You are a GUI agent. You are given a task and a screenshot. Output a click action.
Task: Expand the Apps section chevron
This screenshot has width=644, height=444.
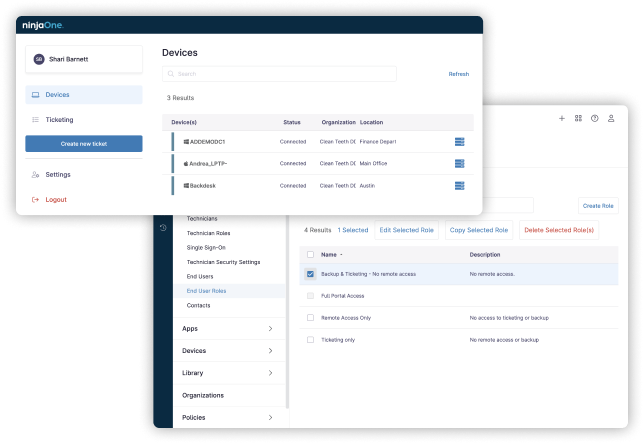(x=270, y=328)
